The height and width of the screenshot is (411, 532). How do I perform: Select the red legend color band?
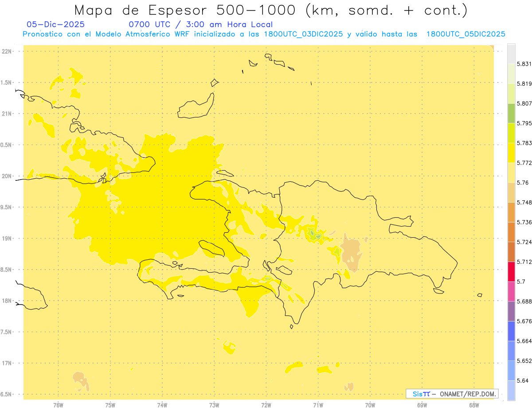(x=511, y=271)
